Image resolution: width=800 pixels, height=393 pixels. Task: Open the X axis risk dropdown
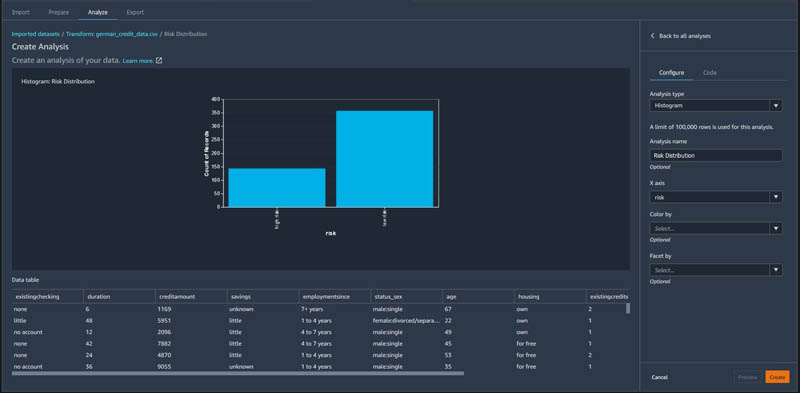point(716,197)
